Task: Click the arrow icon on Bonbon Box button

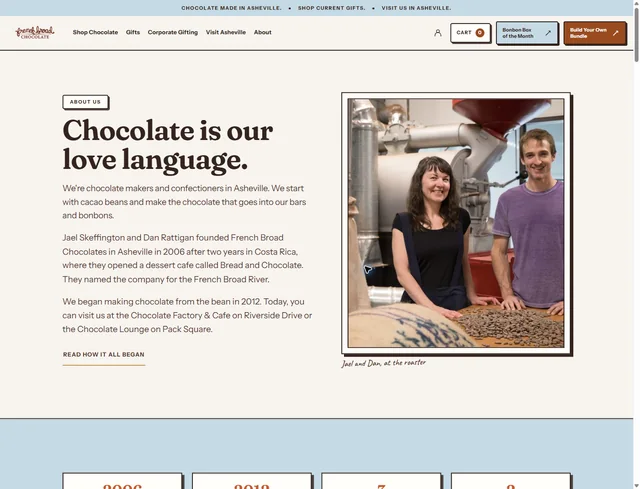Action: click(548, 33)
